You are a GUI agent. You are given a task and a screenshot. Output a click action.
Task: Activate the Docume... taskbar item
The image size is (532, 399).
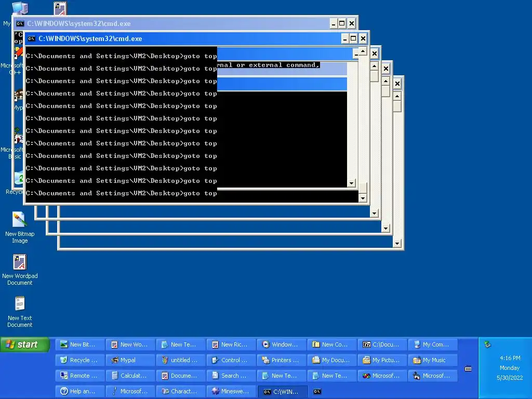180,376
